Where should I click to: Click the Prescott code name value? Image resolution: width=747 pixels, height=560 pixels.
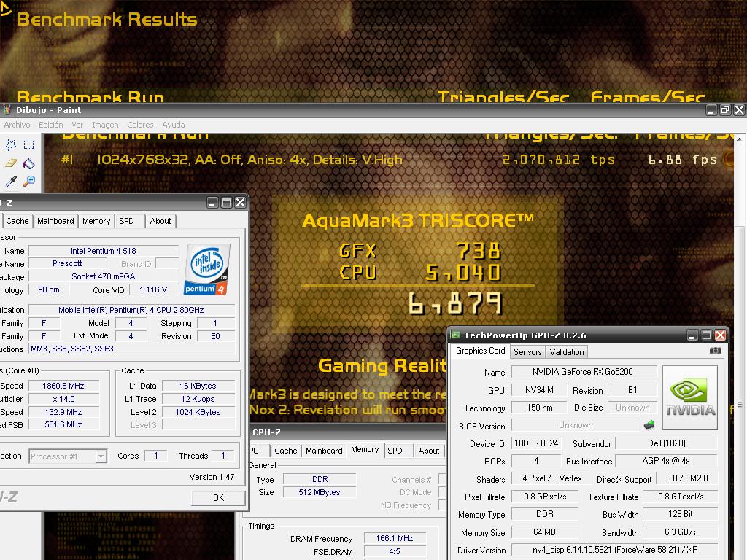point(67,263)
